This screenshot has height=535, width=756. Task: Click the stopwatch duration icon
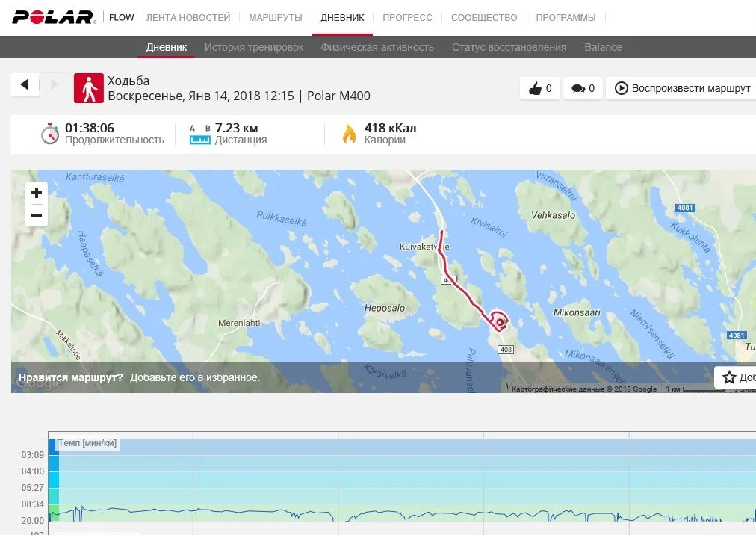[x=49, y=134]
